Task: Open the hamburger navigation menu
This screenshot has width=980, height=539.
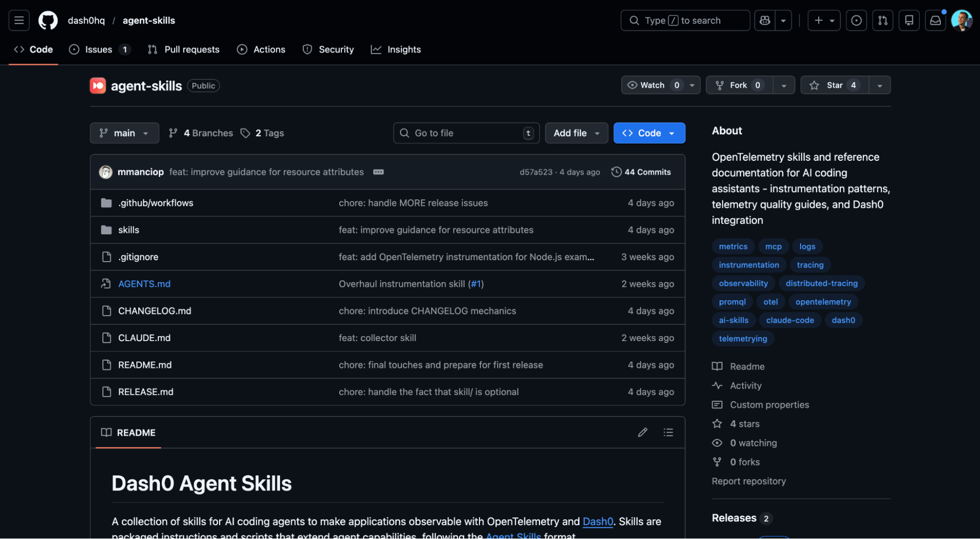Action: [x=19, y=21]
